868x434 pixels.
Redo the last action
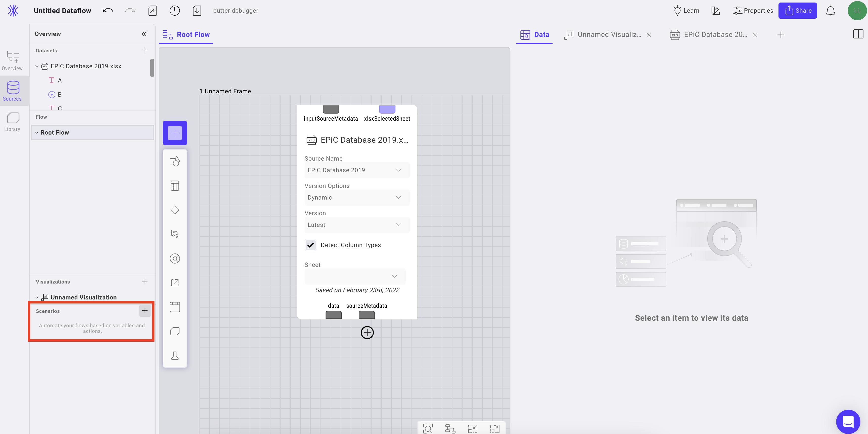coord(130,10)
